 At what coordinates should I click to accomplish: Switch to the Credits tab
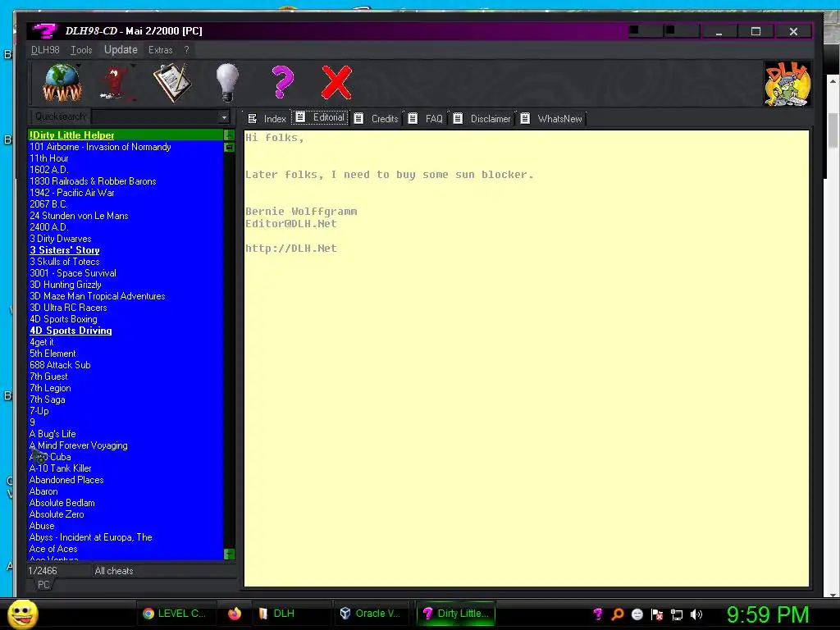(x=377, y=118)
